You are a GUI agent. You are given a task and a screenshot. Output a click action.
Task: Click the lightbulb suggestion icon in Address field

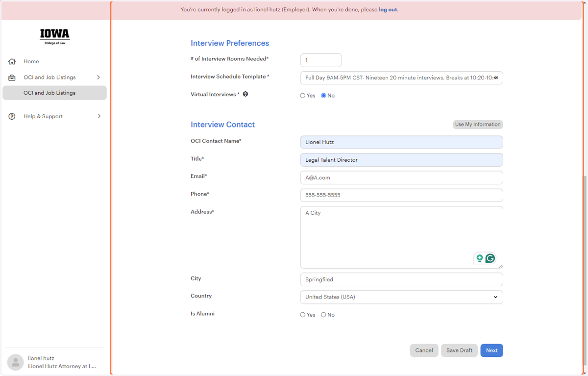point(480,258)
